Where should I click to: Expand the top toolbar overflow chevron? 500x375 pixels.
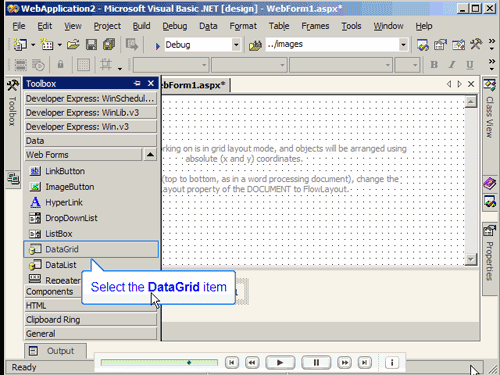492,44
